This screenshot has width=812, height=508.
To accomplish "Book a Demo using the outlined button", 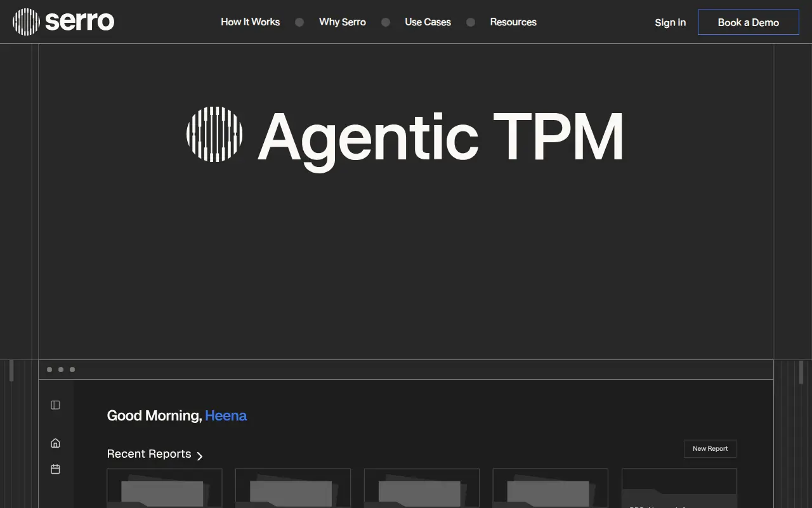I will click(749, 22).
